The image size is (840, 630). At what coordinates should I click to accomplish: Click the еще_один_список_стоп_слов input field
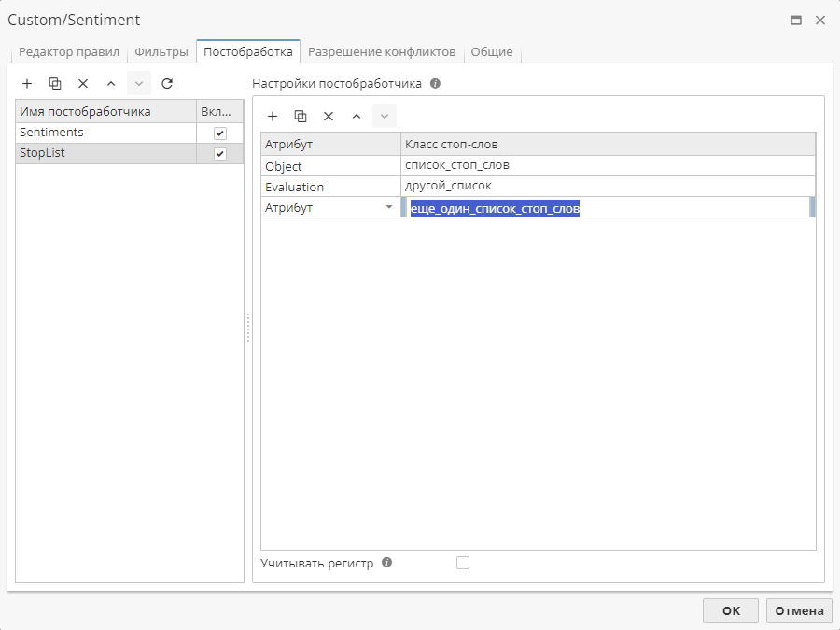[x=608, y=207]
